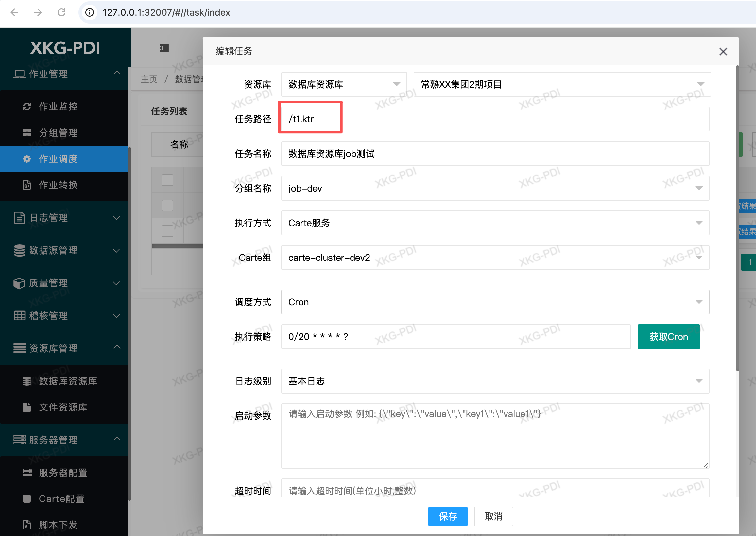Select the 数据库资源库 database icon

(27, 381)
